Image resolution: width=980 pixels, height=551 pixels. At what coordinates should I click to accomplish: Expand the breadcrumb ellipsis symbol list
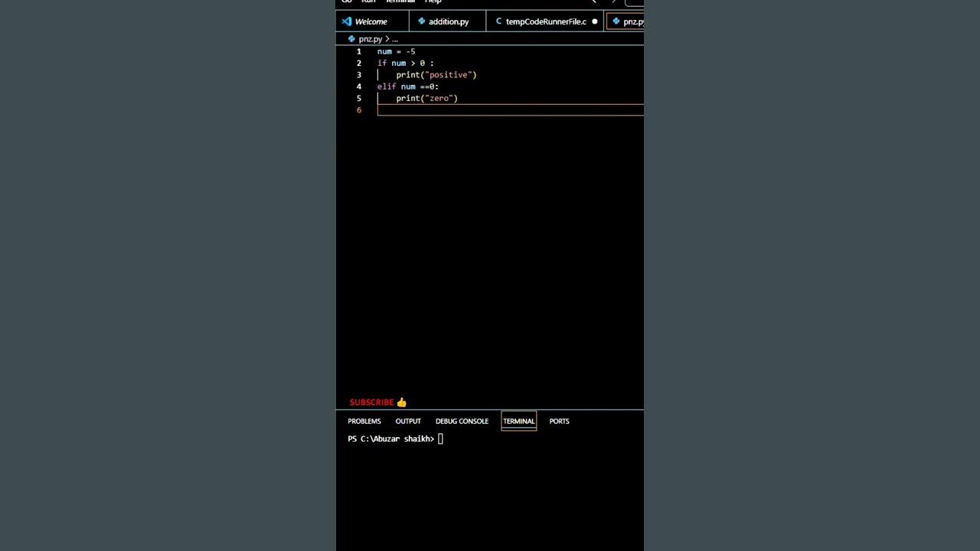[395, 38]
